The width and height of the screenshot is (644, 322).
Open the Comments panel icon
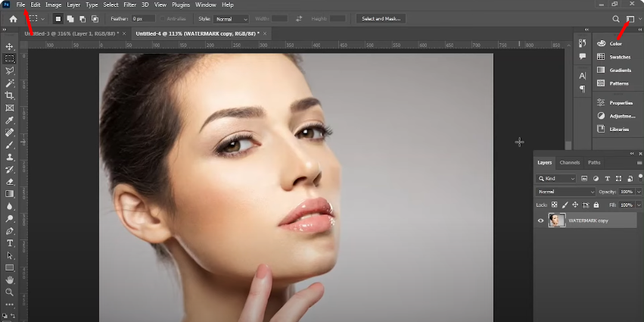point(582,56)
